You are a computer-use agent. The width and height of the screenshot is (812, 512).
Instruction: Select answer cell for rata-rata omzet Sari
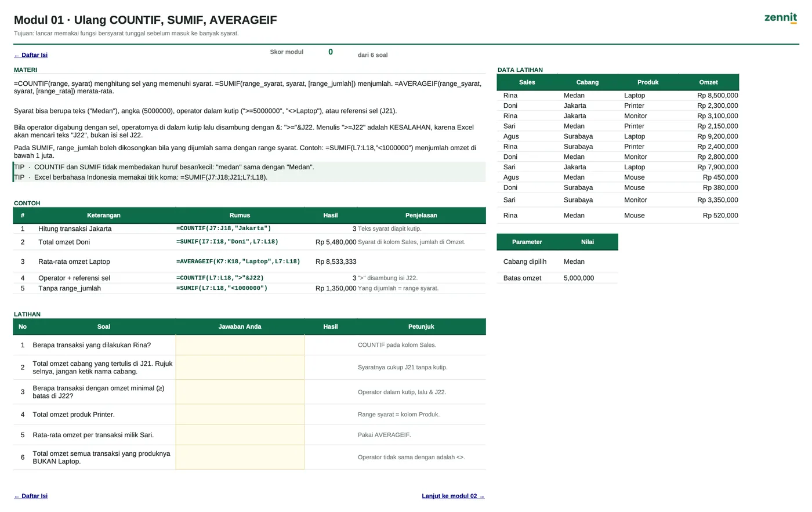tap(240, 435)
